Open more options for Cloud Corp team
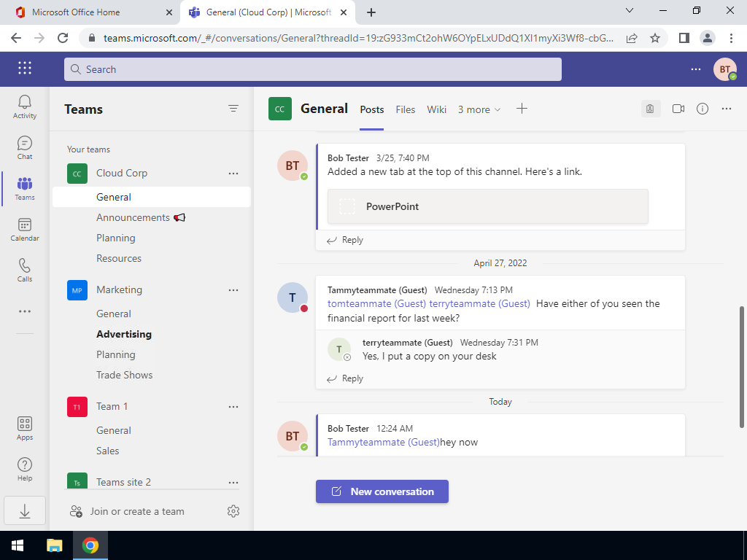The height and width of the screenshot is (560, 747). (x=233, y=174)
